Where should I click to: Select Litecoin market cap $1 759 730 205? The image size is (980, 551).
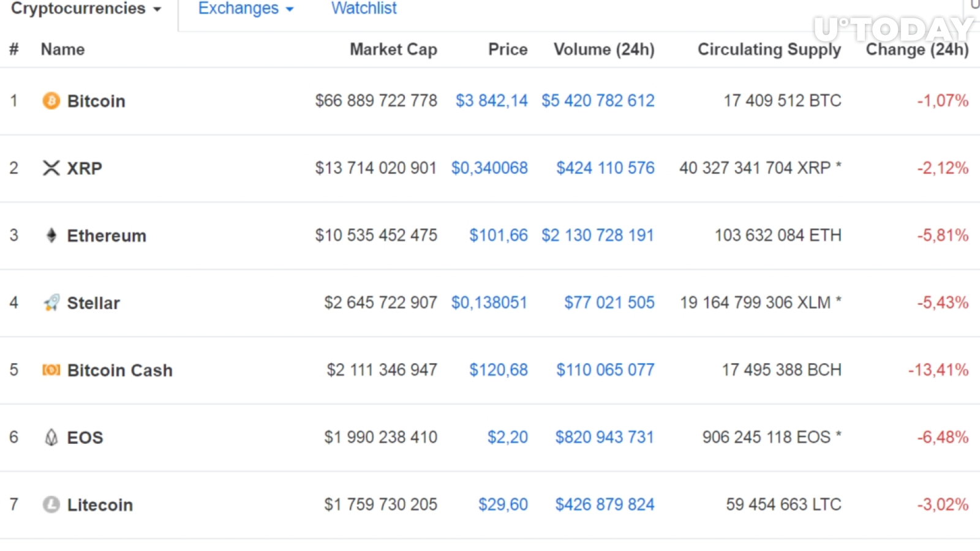[380, 504]
